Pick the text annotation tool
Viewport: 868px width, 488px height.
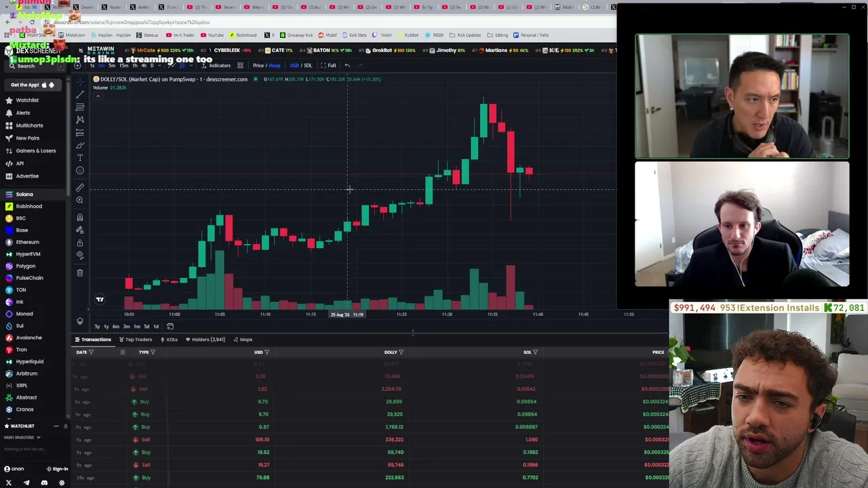[x=80, y=158]
